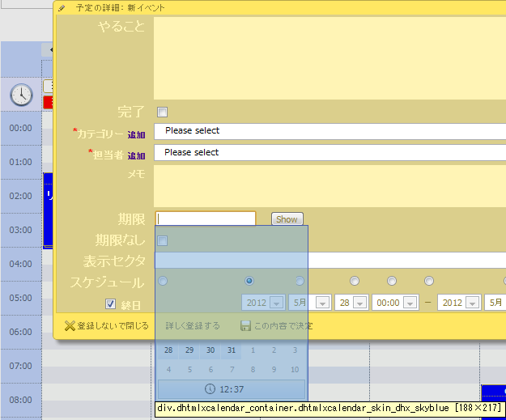Screen dimensions: 506x420
Task: Pick next-month date 9 in the calendar
Action: point(274,369)
